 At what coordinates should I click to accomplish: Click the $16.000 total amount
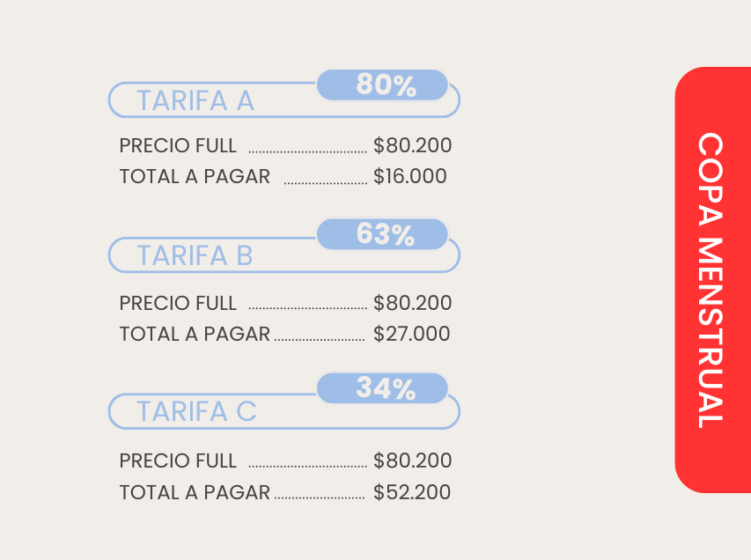tap(410, 176)
